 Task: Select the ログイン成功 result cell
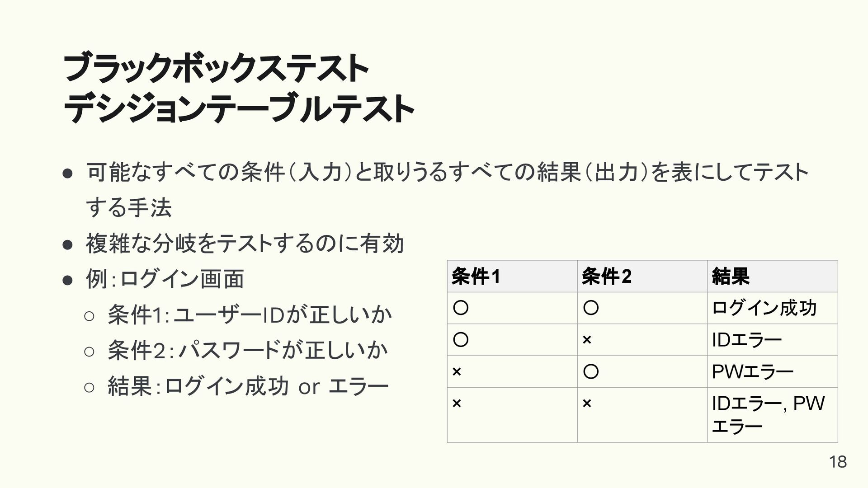[x=773, y=308]
